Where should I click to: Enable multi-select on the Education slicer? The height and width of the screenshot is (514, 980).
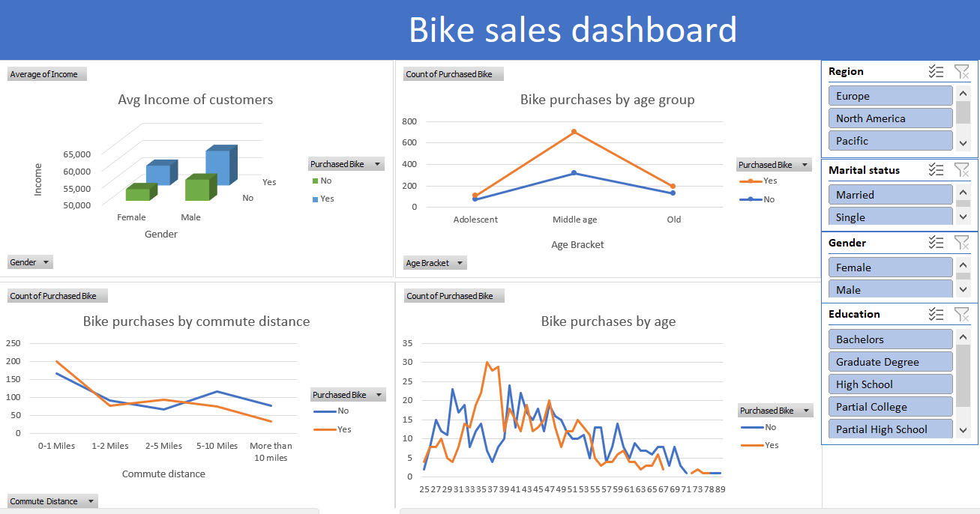point(936,314)
